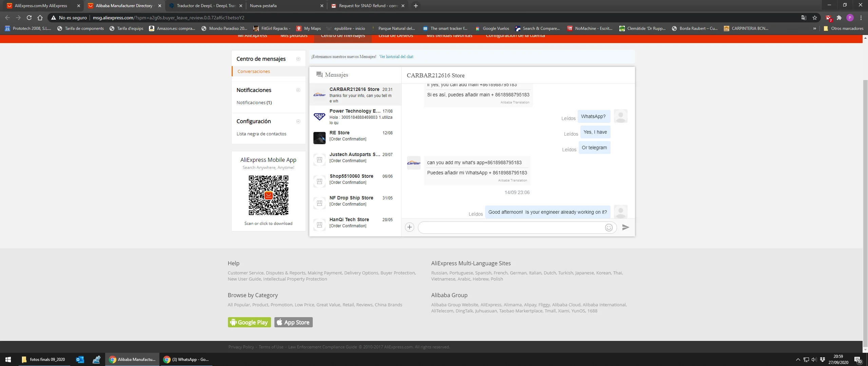Collapse the Notificaciones section
868x366 pixels.
point(298,90)
